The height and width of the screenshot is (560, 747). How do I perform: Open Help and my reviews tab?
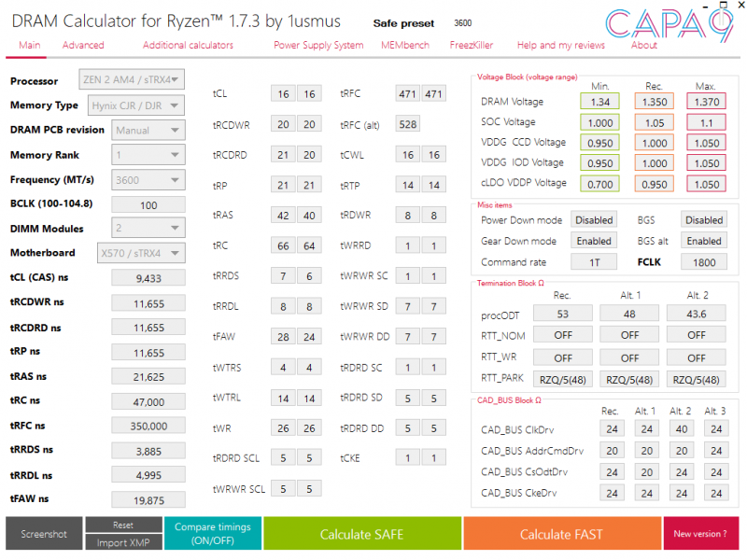click(x=561, y=45)
